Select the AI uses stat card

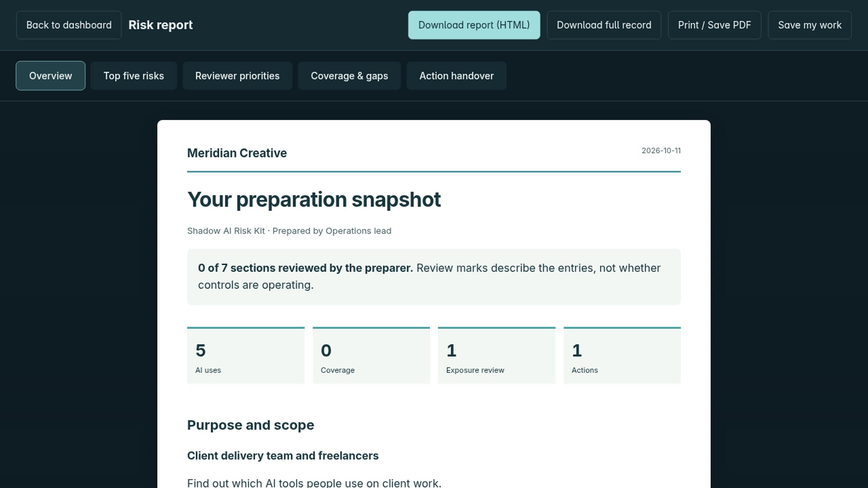tap(246, 356)
